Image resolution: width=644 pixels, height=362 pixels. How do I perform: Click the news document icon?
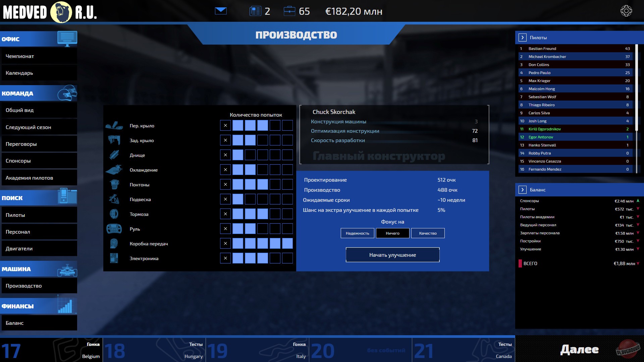click(255, 11)
